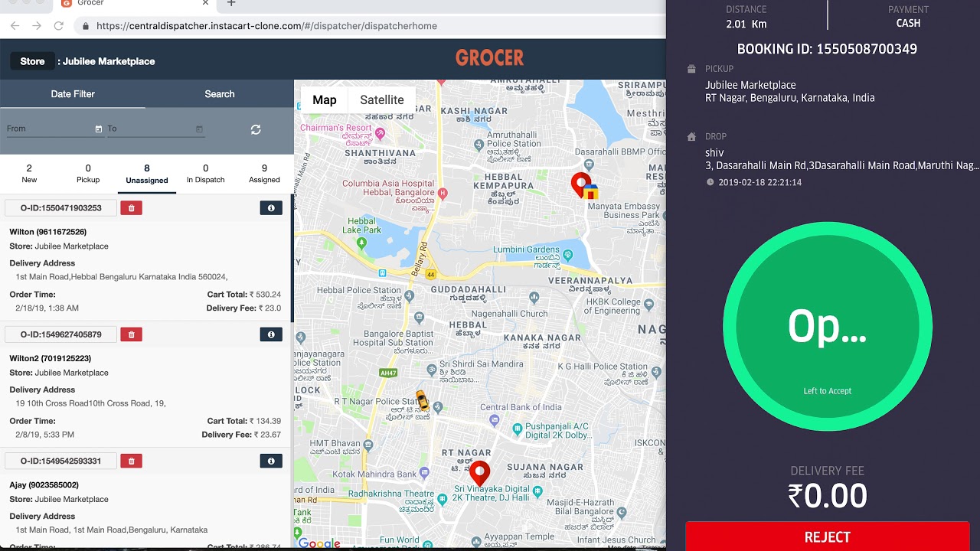Show info for order 1549542593331

(x=271, y=461)
